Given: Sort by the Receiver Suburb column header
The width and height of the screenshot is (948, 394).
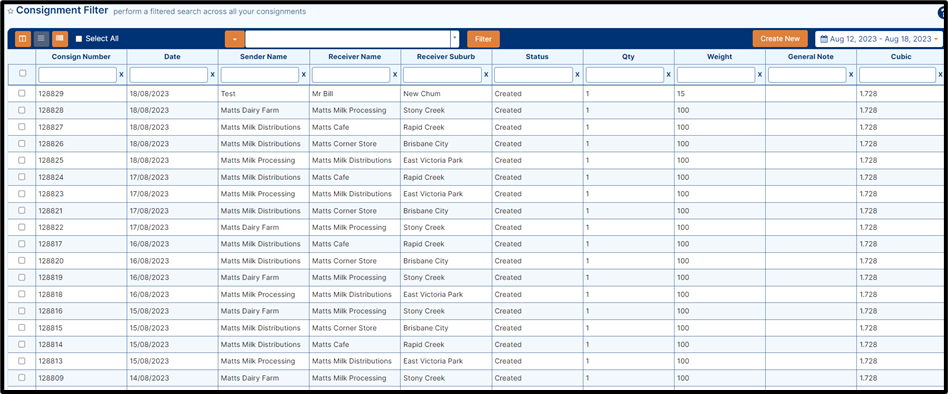Looking at the screenshot, I should 446,57.
